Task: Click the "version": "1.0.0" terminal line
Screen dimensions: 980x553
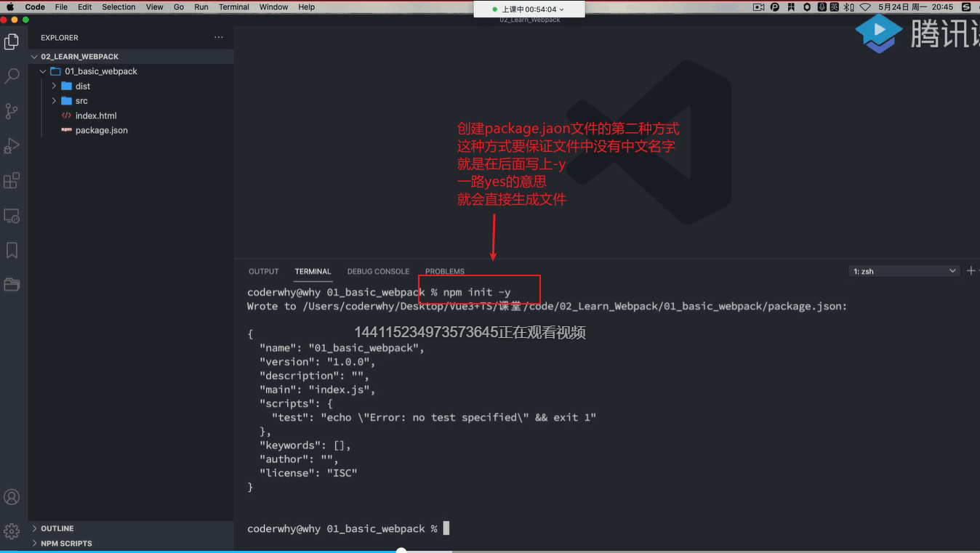Action: 317,362
